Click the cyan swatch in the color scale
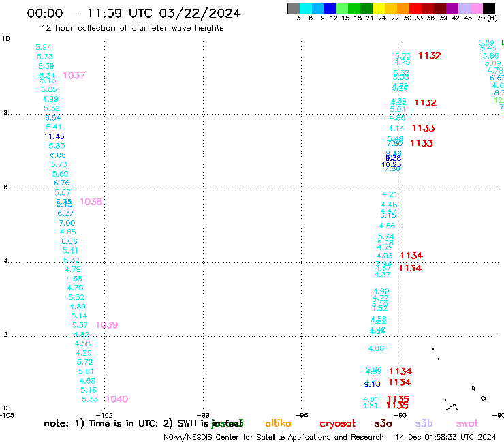Viewport: 504px width, 443px height. pos(306,8)
